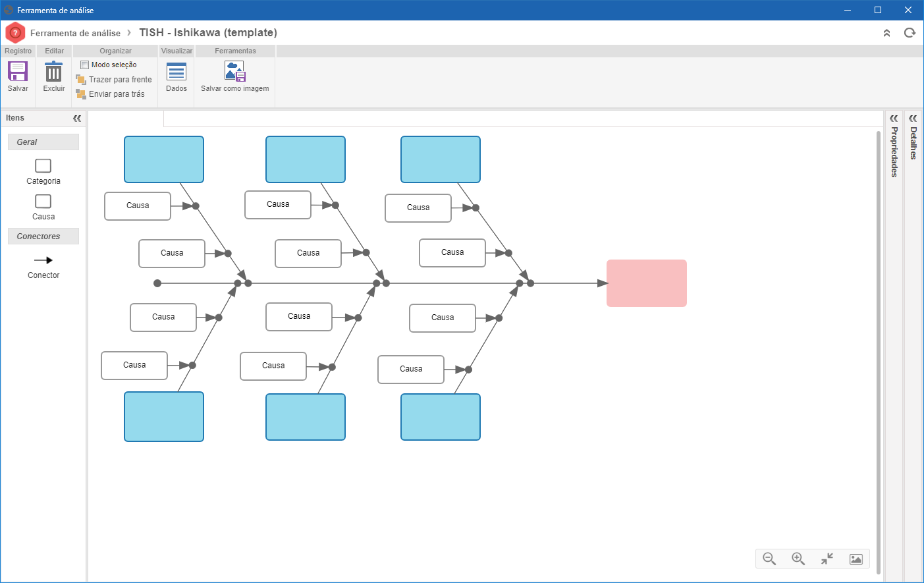The height and width of the screenshot is (583, 924).
Task: Zoom out of the diagram
Action: coord(769,559)
